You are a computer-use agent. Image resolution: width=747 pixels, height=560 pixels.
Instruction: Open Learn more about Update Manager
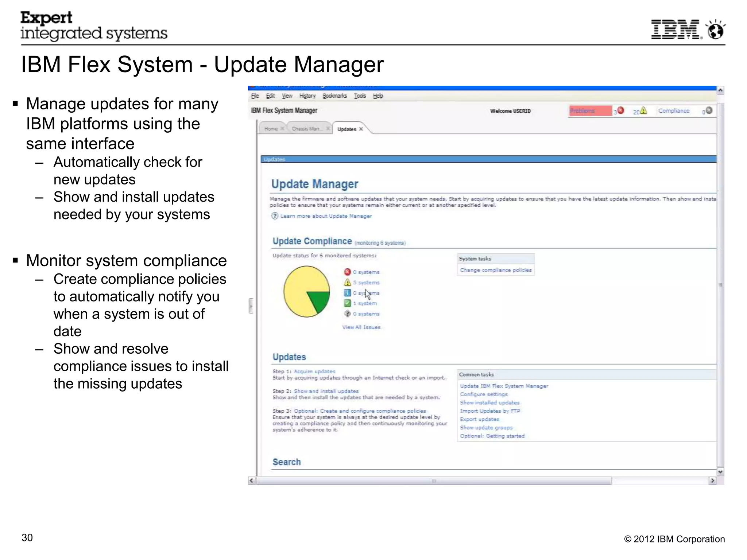[x=326, y=216]
